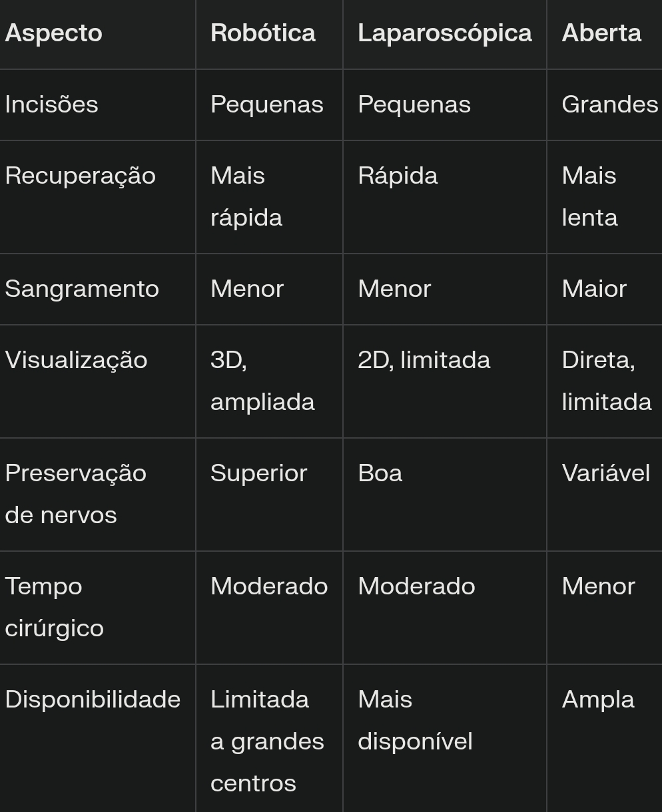Click the Tempo cirúrgico row label
Image resolution: width=662 pixels, height=812 pixels.
click(54, 607)
